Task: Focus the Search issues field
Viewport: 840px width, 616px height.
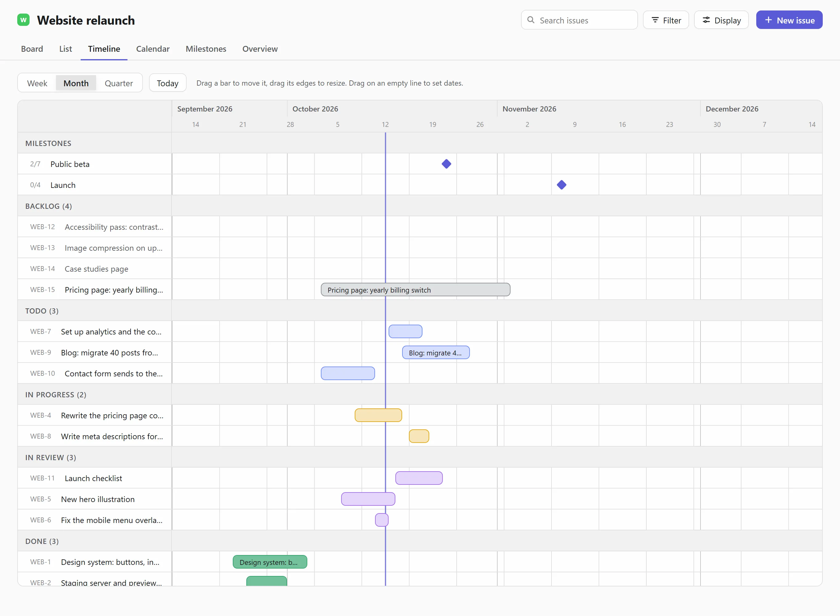Action: [x=580, y=20]
